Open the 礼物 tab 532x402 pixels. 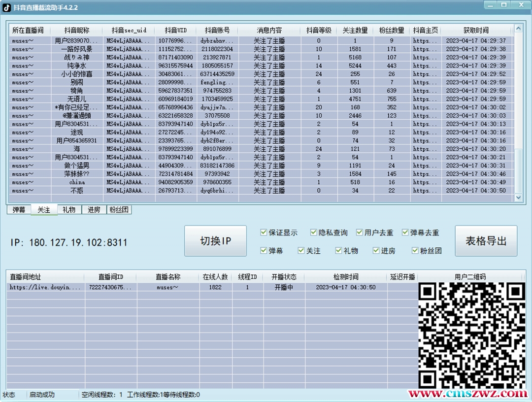coord(69,210)
